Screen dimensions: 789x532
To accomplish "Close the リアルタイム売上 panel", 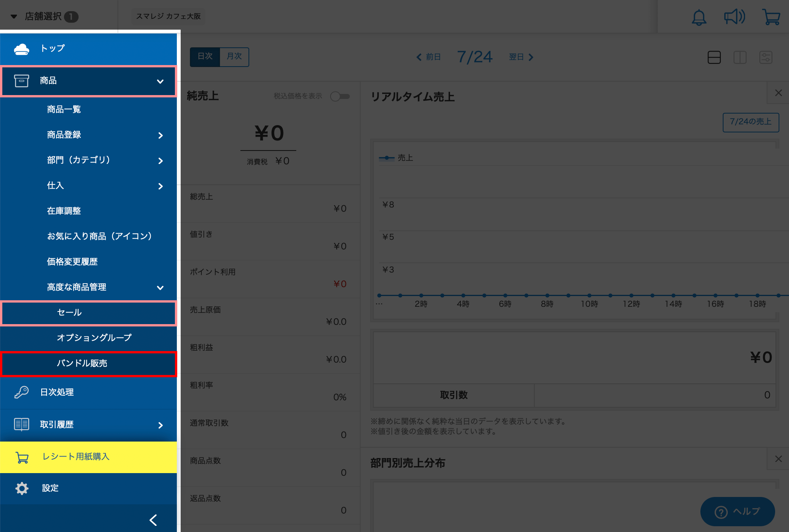I will pyautogui.click(x=778, y=93).
